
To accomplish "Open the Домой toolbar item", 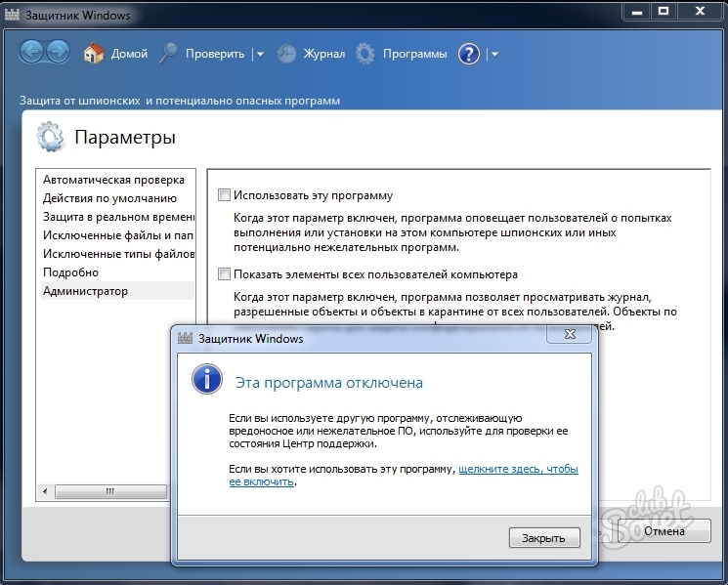I will [x=115, y=54].
